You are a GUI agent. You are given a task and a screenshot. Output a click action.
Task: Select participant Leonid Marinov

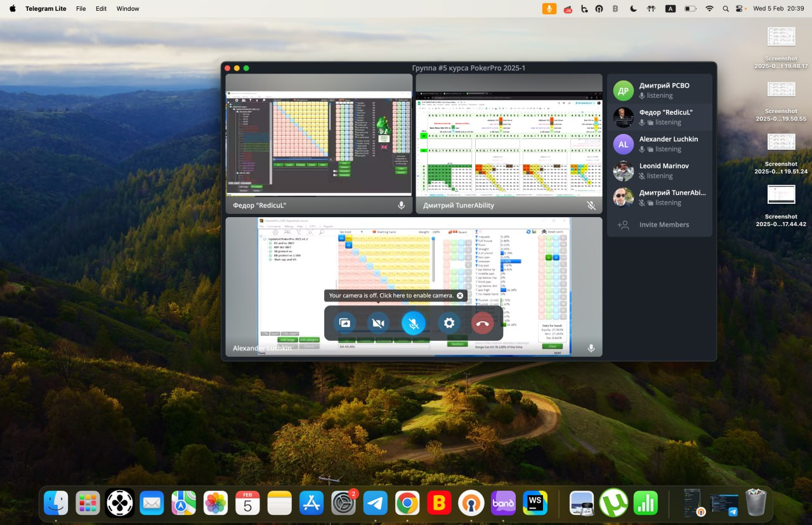coord(660,171)
